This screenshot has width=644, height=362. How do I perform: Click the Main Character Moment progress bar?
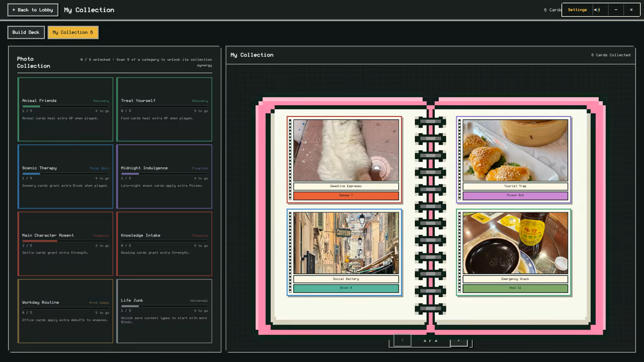(66, 241)
